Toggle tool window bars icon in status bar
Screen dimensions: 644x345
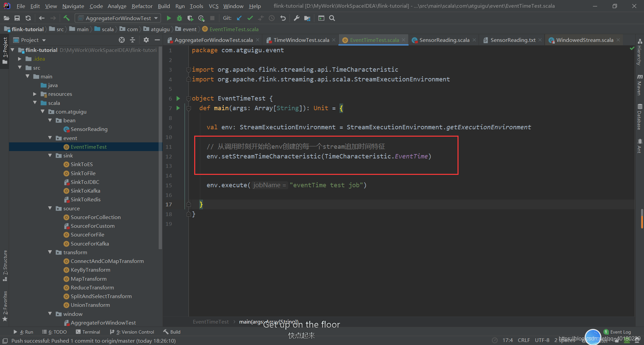click(x=5, y=341)
